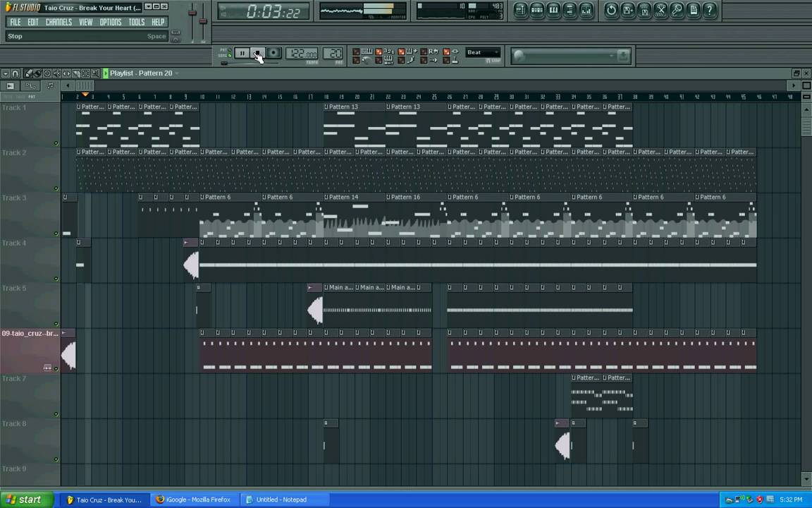Toggle the Record button
The width and height of the screenshot is (812, 508).
point(273,53)
